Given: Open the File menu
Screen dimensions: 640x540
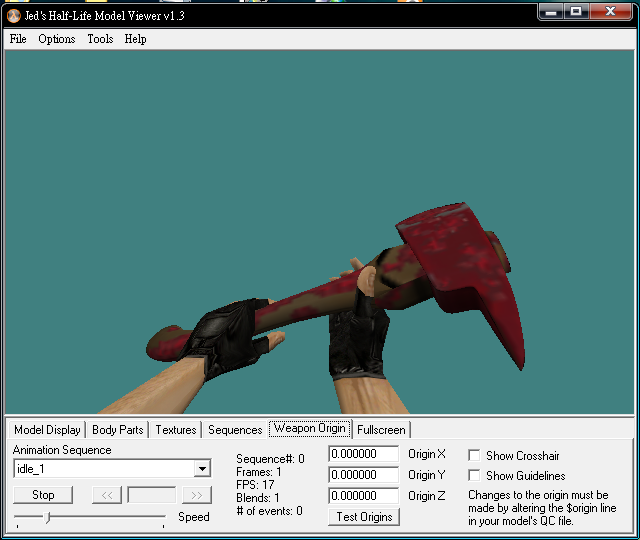Looking at the screenshot, I should pyautogui.click(x=18, y=39).
